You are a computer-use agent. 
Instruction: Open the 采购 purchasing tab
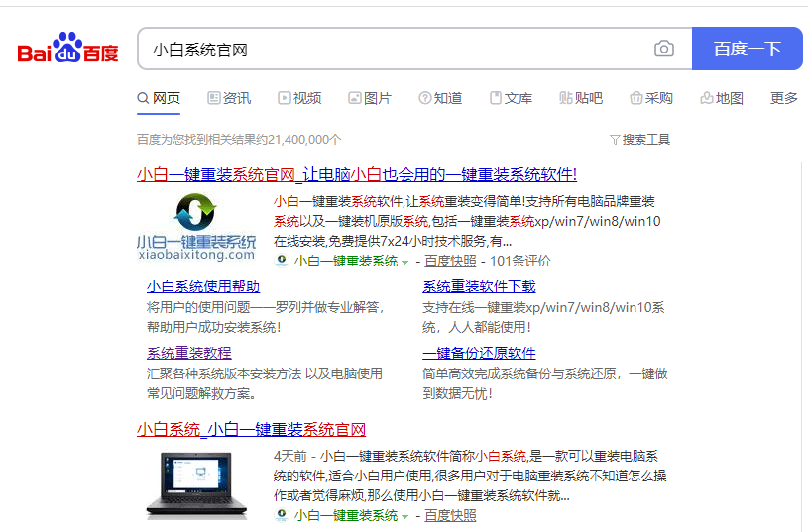[651, 98]
